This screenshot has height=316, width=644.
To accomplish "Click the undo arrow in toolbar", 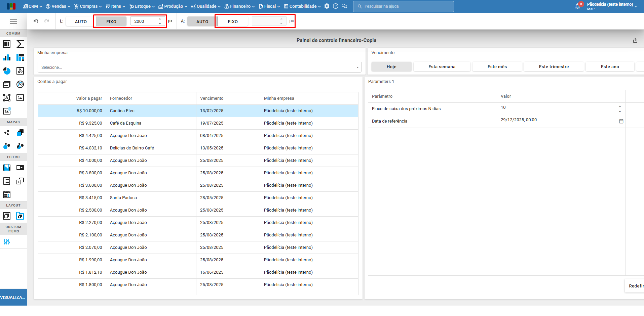I will click(36, 21).
